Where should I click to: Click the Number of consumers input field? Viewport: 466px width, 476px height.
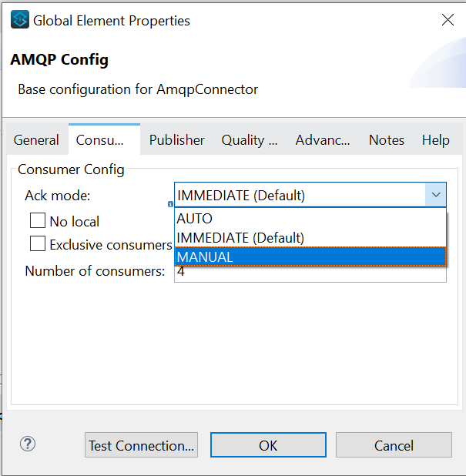[x=310, y=273]
